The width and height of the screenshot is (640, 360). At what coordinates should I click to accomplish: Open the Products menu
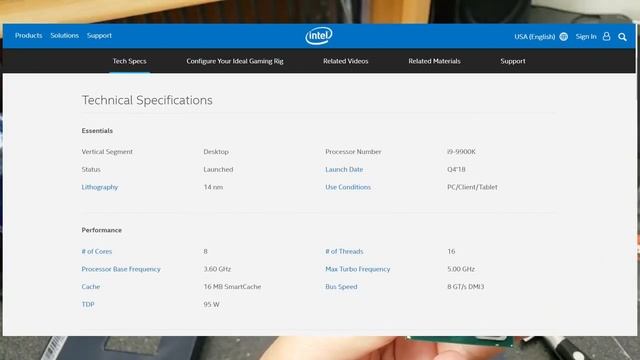pyautogui.click(x=29, y=36)
